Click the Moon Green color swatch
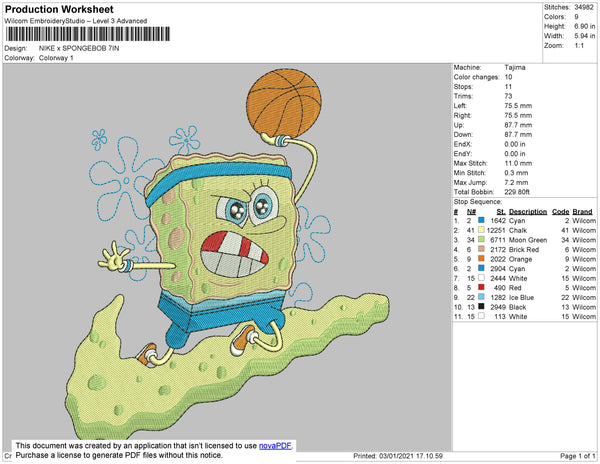600x464 pixels. pyautogui.click(x=481, y=239)
